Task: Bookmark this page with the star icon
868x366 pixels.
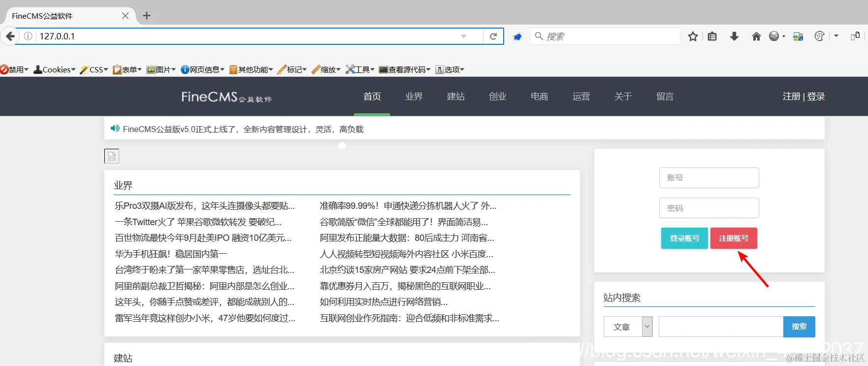Action: click(x=693, y=36)
